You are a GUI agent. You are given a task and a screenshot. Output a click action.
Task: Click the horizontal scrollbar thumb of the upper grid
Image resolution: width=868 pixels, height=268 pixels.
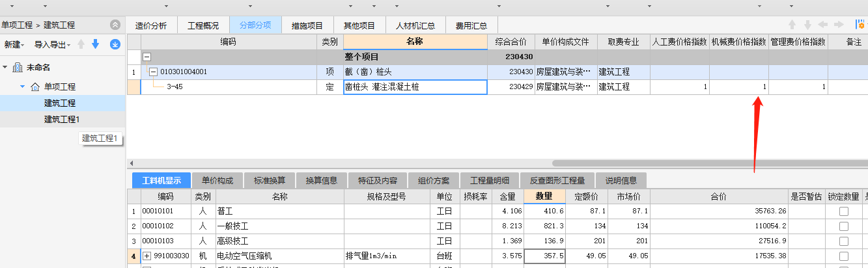[x=710, y=163]
